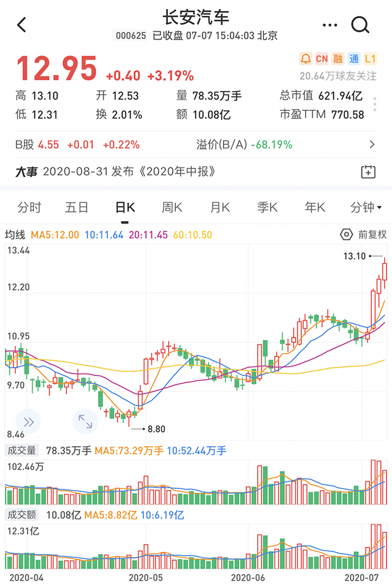
Task: Open the three-dot more options menu
Action: click(330, 25)
